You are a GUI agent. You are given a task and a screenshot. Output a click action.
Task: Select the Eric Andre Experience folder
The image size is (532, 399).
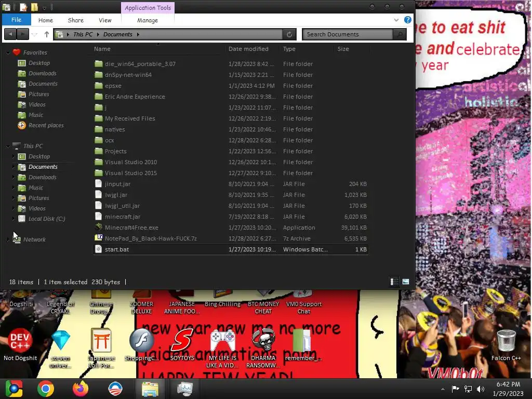pyautogui.click(x=135, y=97)
